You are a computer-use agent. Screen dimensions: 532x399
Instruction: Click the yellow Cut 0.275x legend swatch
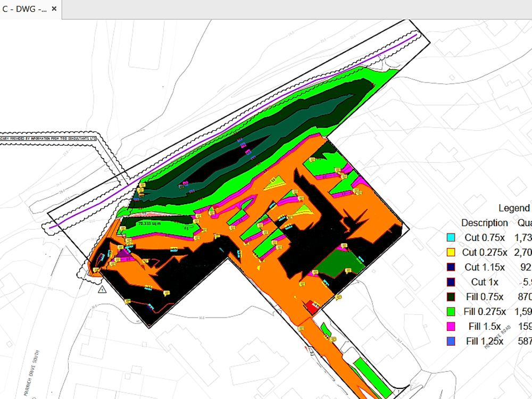[x=451, y=252]
